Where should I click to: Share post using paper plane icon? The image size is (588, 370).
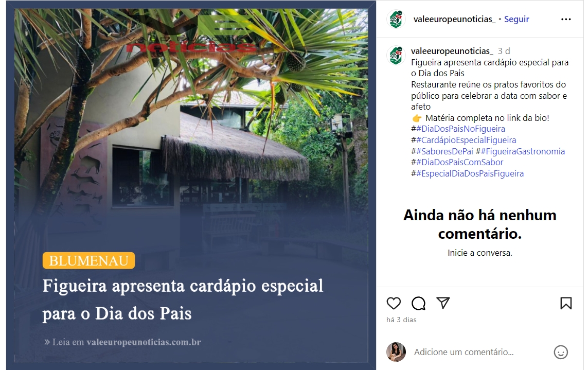[443, 303]
